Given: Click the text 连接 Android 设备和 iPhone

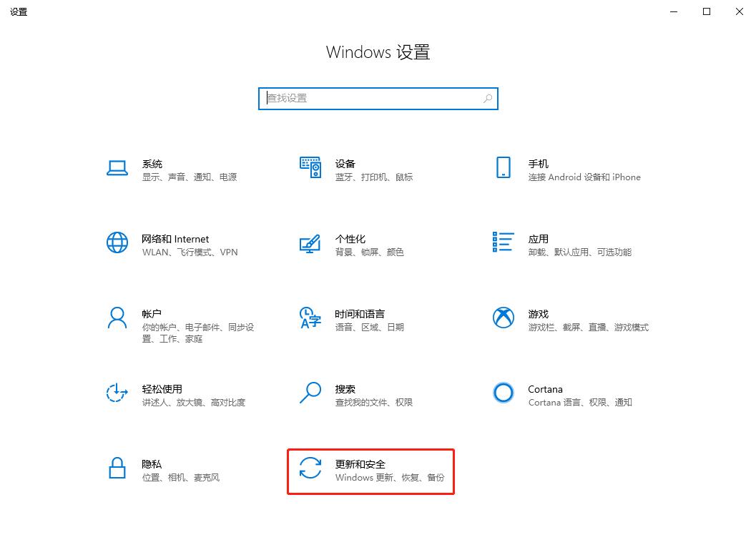Looking at the screenshot, I should click(584, 177).
